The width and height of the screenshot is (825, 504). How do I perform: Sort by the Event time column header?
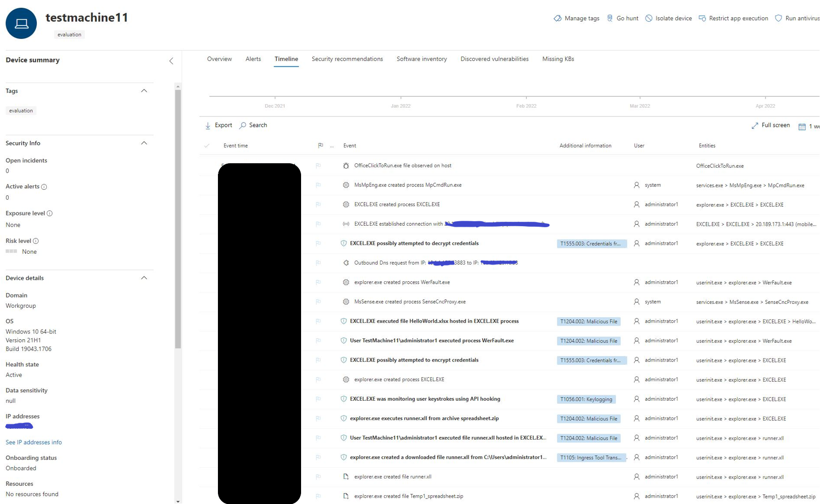[236, 146]
